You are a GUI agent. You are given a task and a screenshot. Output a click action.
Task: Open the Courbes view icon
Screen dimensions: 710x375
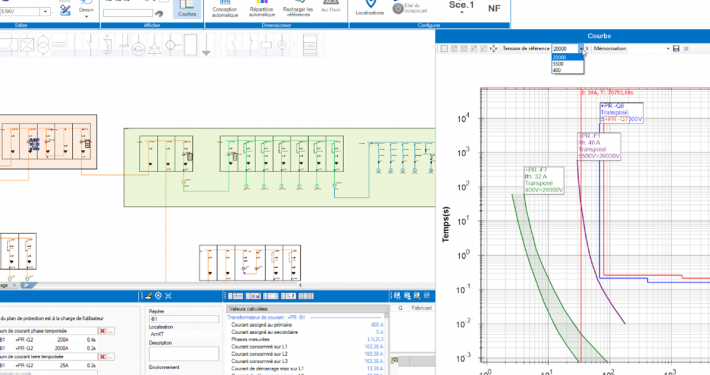pos(187,8)
